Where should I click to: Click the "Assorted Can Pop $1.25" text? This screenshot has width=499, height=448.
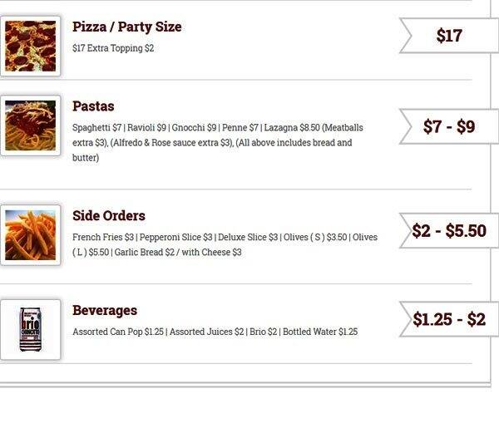118,332
